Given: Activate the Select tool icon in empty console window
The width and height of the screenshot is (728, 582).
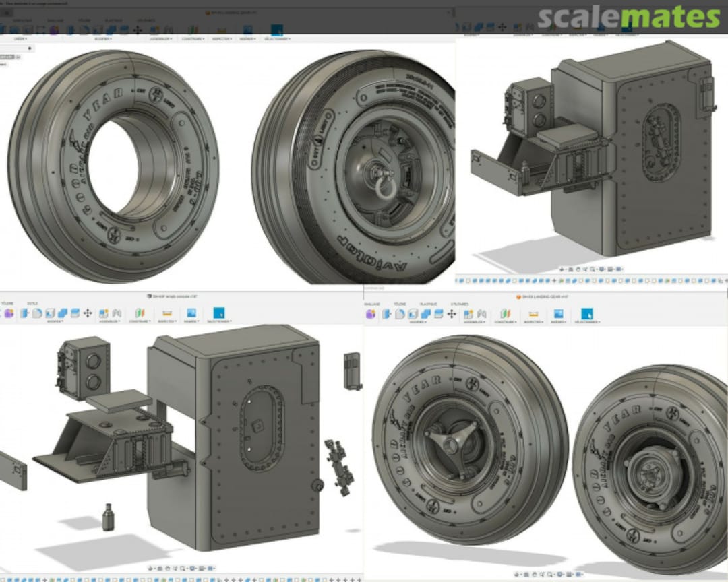Looking at the screenshot, I should point(218,313).
